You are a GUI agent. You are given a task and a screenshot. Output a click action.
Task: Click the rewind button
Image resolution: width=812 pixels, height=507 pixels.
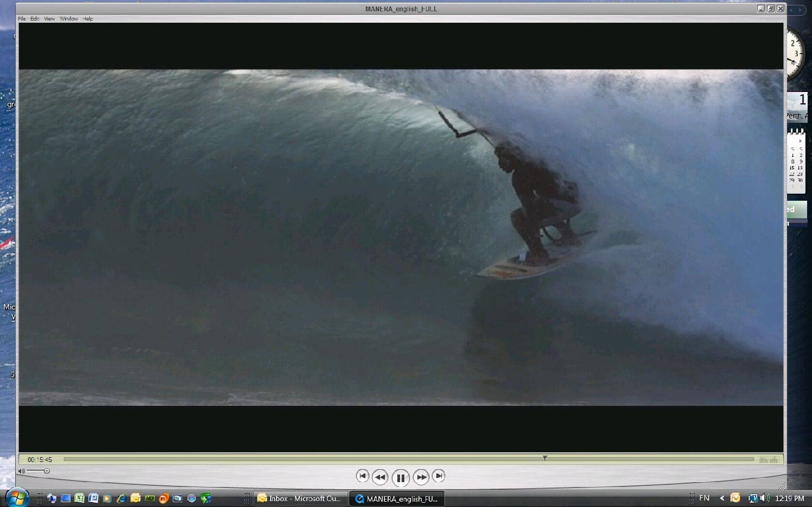(380, 477)
